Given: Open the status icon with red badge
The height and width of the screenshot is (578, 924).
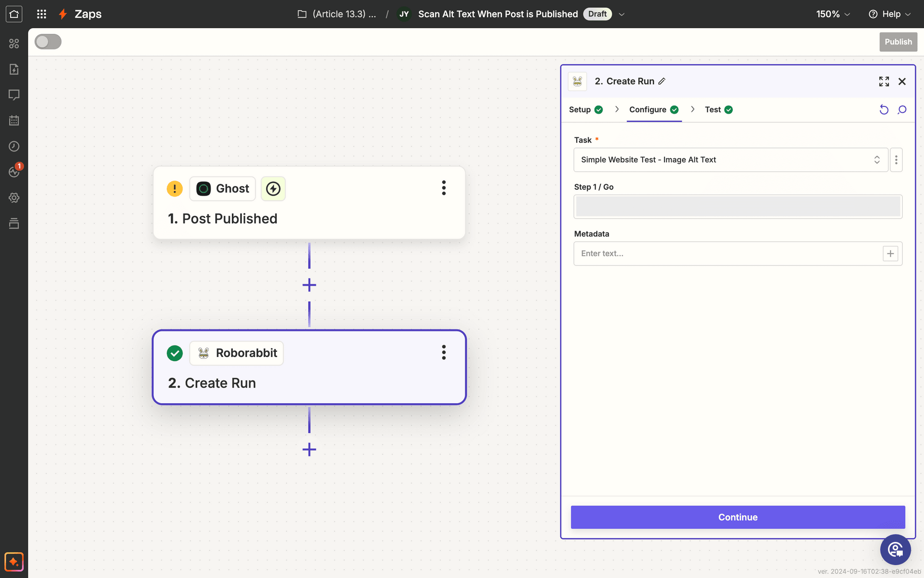Looking at the screenshot, I should click(x=14, y=172).
